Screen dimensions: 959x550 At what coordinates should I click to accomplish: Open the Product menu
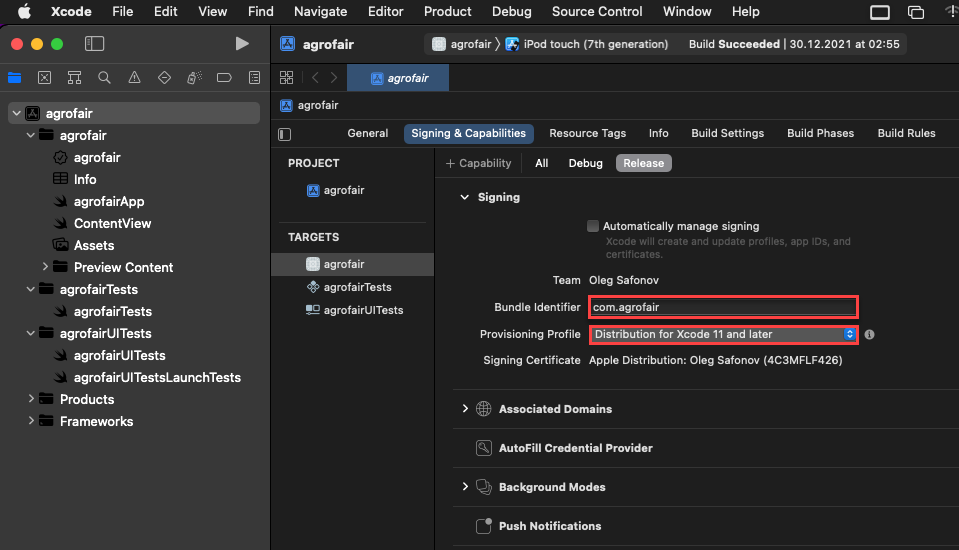tap(448, 12)
